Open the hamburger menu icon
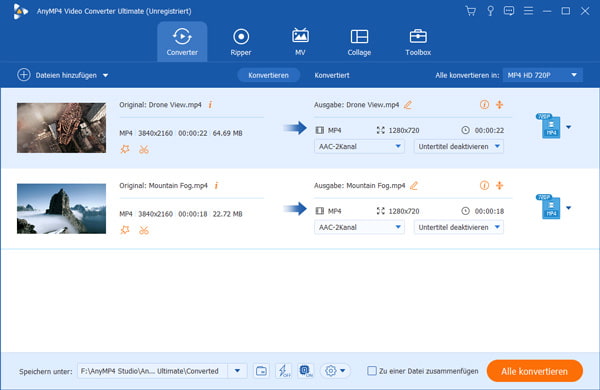Screen dimensions: 600x390 tap(528, 11)
